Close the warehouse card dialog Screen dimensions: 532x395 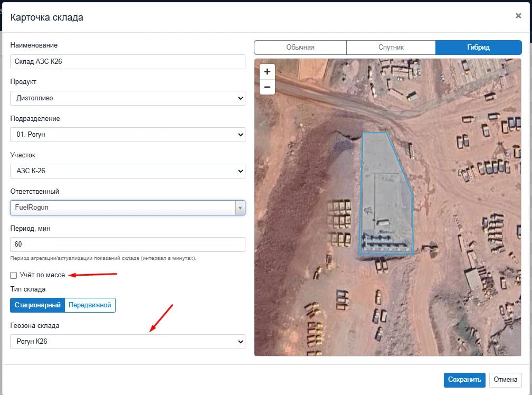click(518, 16)
